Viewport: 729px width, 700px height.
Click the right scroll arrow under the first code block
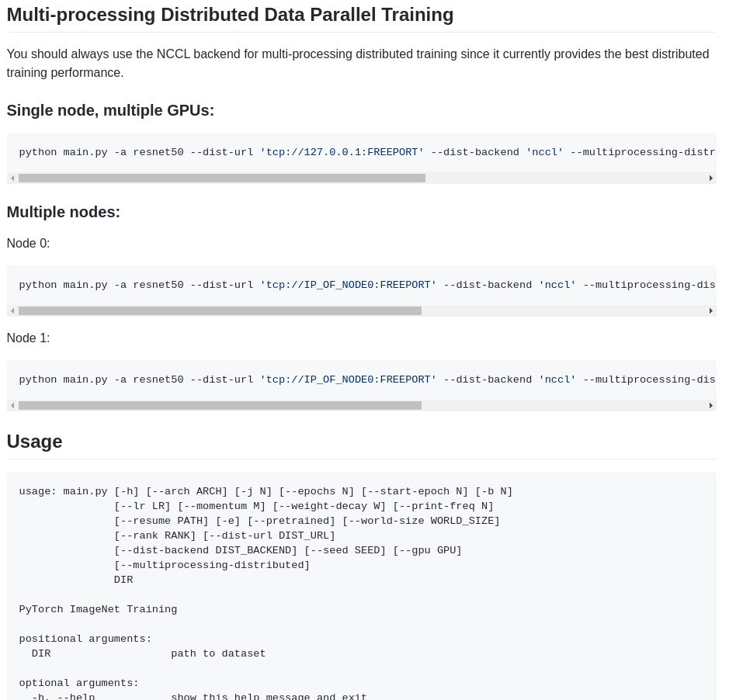pyautogui.click(x=710, y=178)
